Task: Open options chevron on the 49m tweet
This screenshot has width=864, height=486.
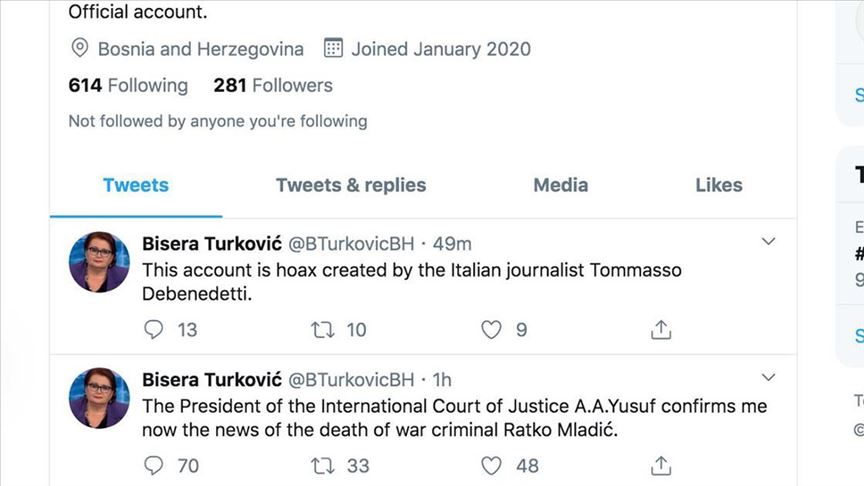Action: 768,241
